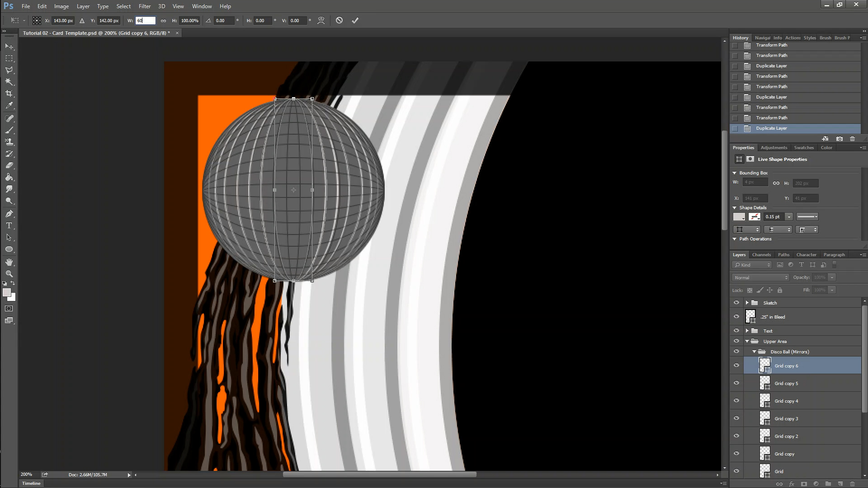Select the Hand tool
868x488 pixels.
9,262
